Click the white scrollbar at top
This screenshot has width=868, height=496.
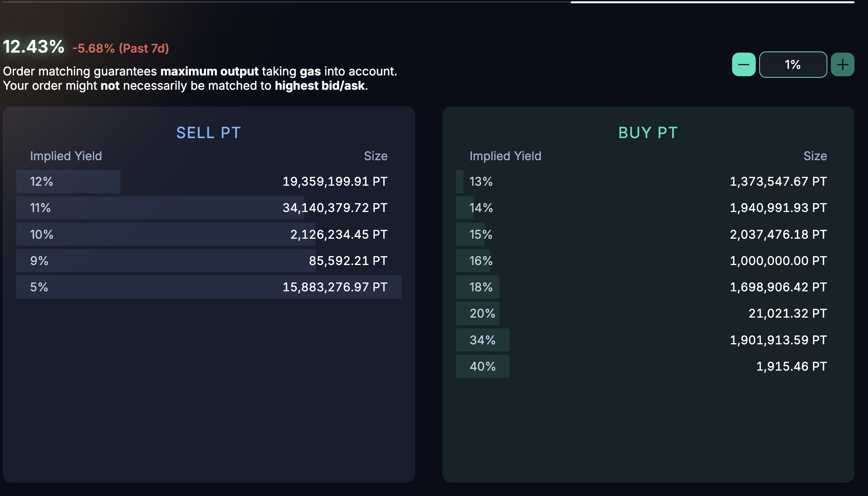[x=712, y=2]
